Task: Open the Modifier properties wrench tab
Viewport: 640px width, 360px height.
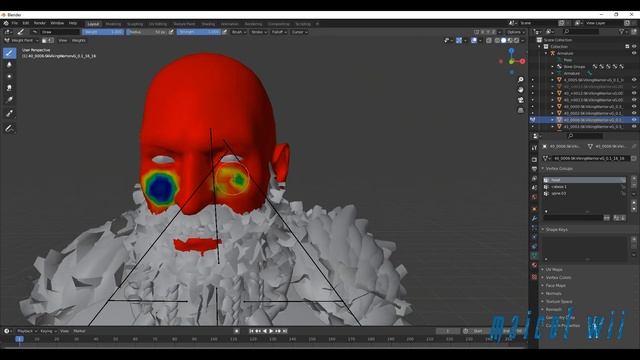Action: tap(534, 218)
